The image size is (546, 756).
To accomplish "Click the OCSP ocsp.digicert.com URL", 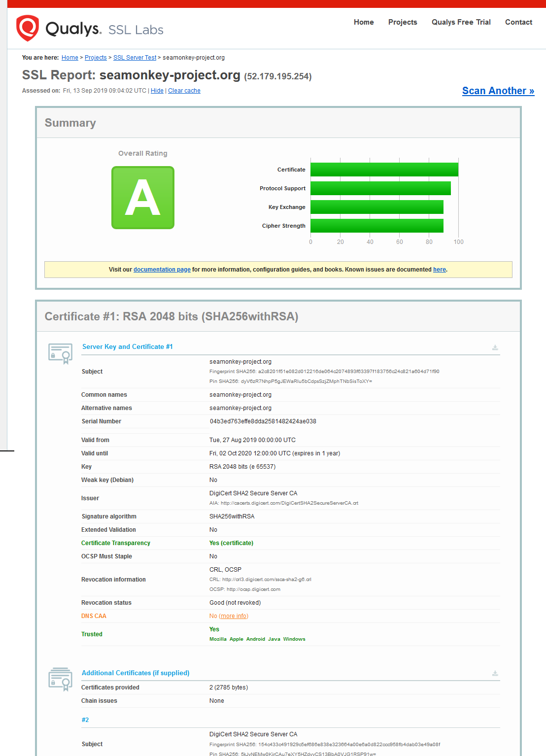I will [x=253, y=589].
